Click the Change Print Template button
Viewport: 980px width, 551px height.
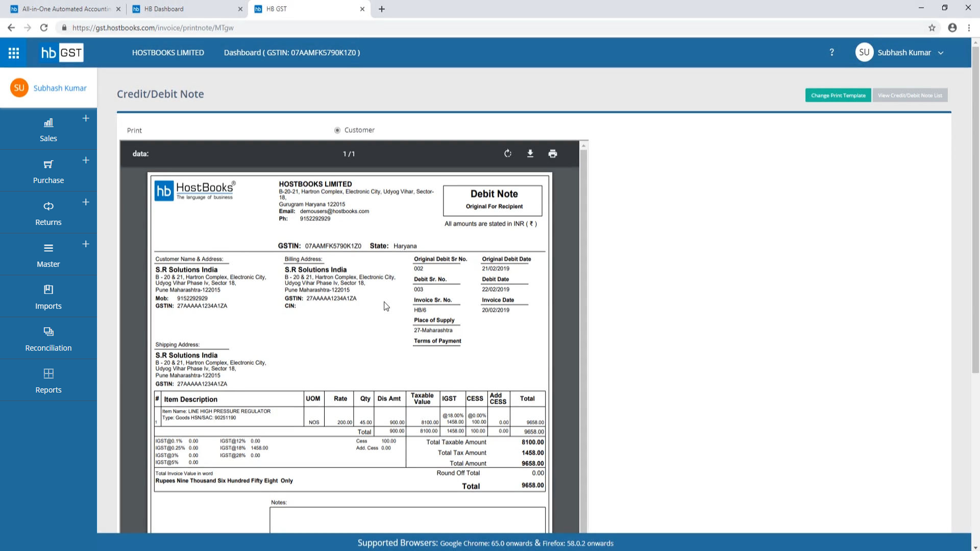[838, 95]
